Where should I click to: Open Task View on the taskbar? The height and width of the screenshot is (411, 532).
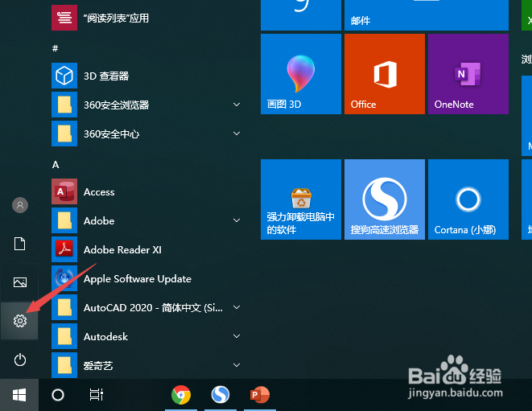pos(97,395)
